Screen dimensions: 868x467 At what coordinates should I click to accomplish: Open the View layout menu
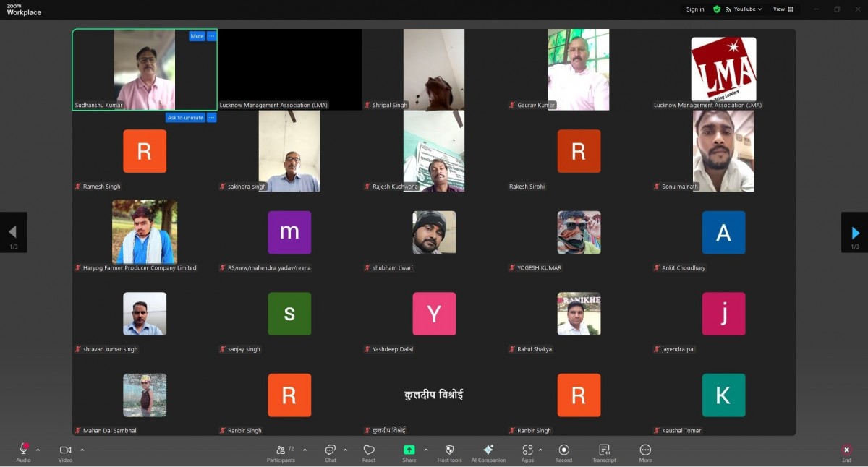click(783, 9)
